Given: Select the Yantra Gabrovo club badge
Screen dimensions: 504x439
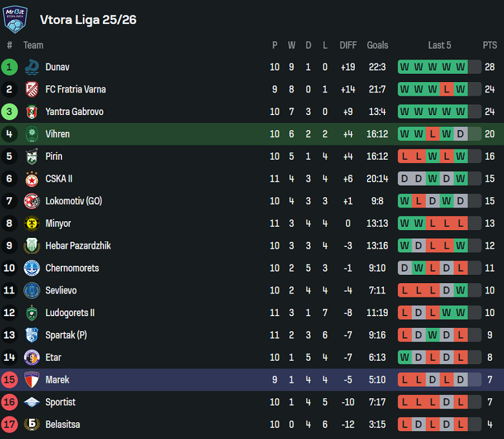Looking at the screenshot, I should point(32,112).
